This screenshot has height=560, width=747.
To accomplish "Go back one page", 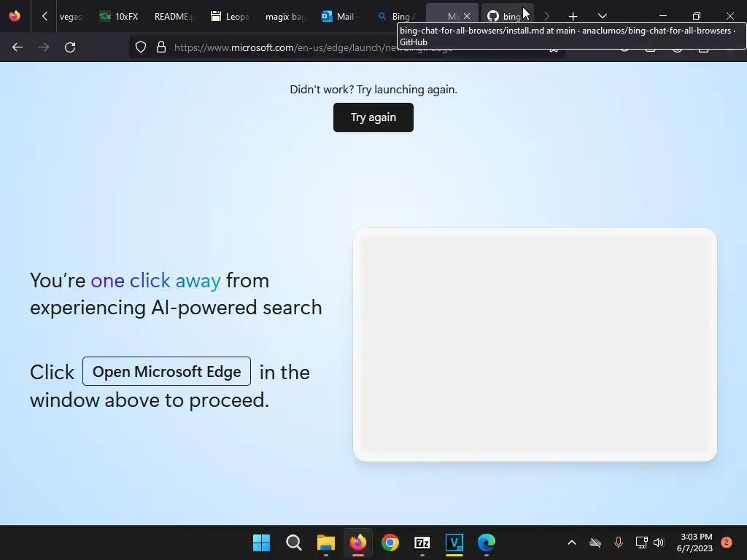I will [x=18, y=47].
